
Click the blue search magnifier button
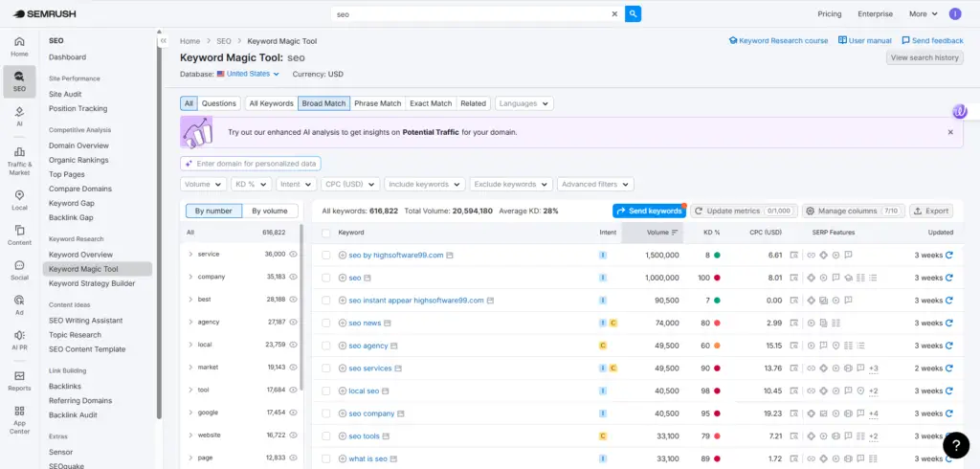(634, 13)
